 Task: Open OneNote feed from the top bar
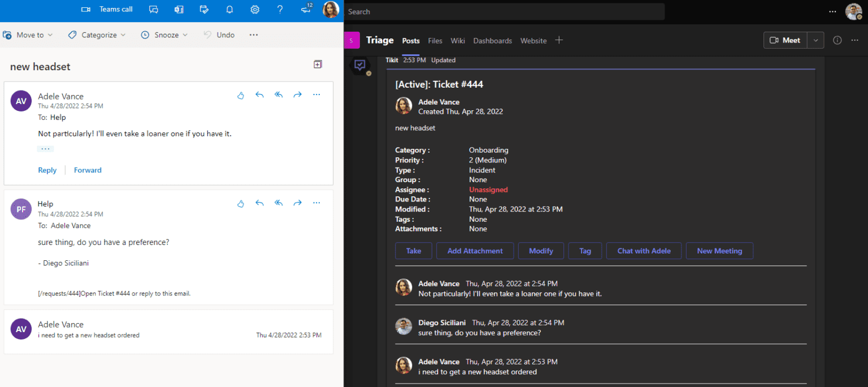[x=179, y=10]
